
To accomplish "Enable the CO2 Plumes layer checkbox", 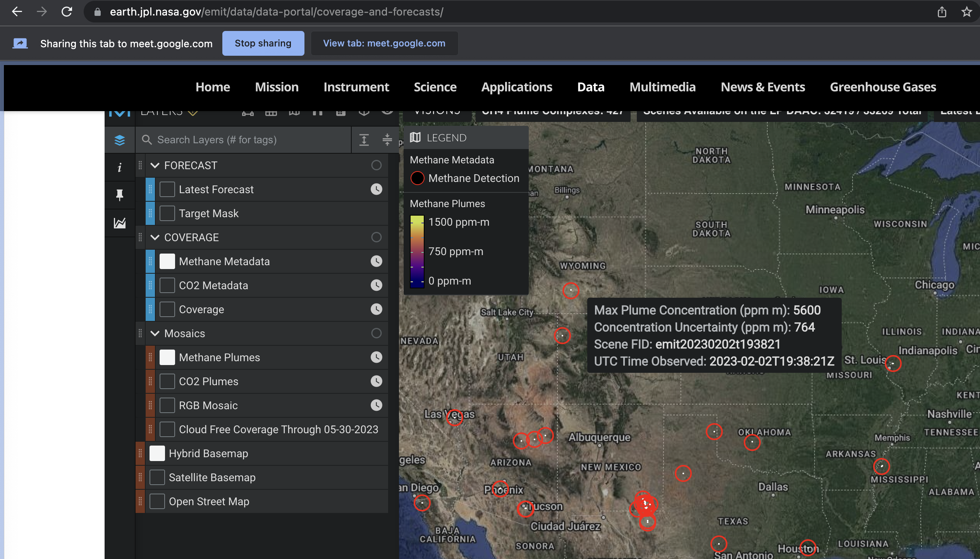I will tap(167, 381).
